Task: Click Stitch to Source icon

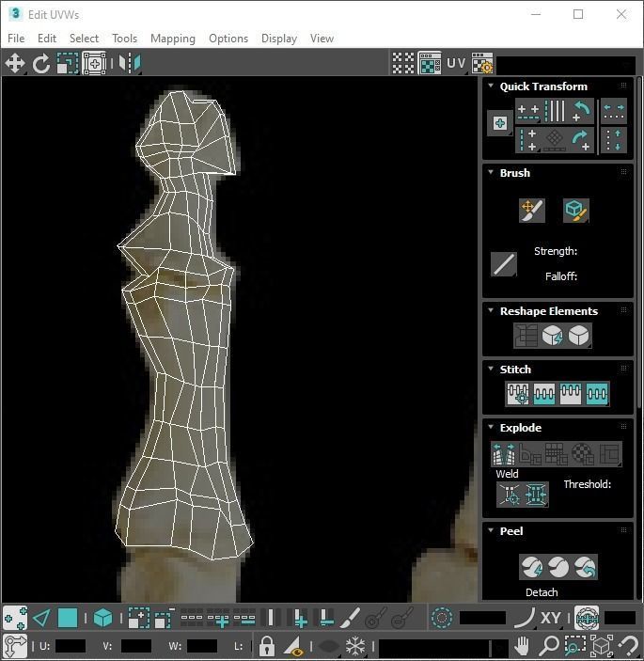Action: [x=571, y=394]
